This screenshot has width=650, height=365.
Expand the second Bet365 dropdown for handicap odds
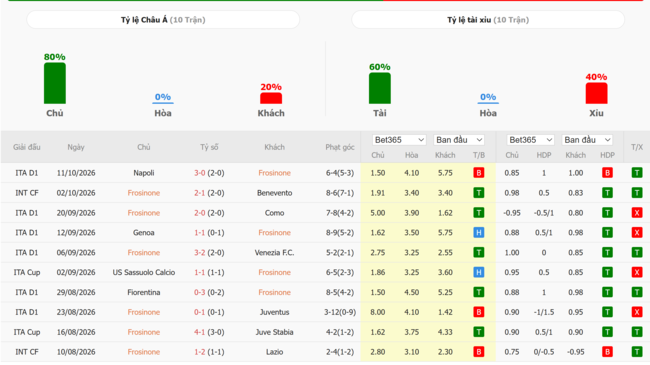click(x=530, y=140)
